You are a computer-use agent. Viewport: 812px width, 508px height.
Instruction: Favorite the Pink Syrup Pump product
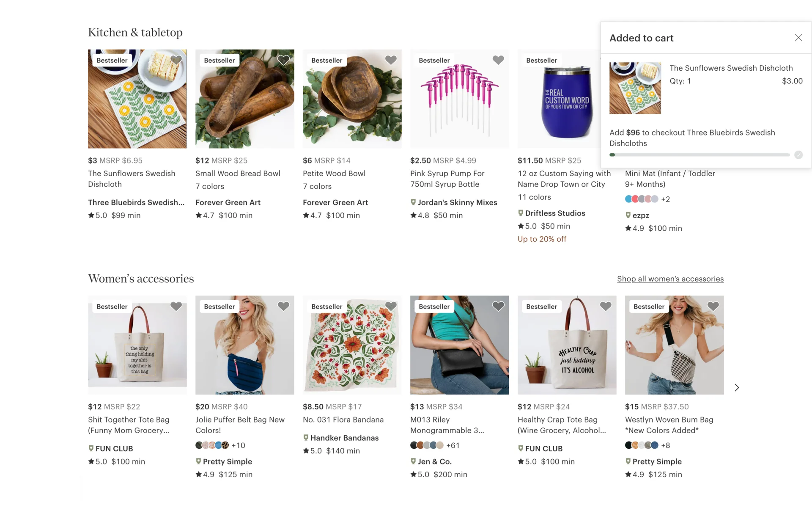click(498, 60)
